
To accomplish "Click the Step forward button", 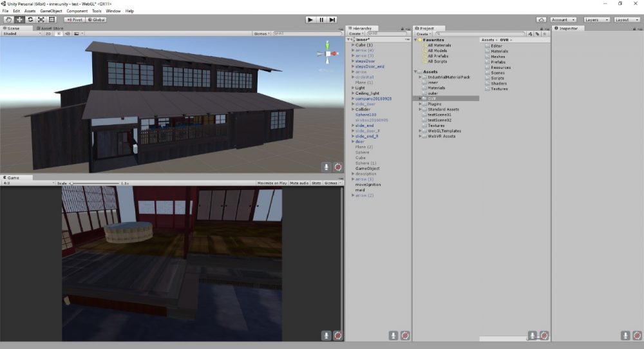I will [x=332, y=20].
